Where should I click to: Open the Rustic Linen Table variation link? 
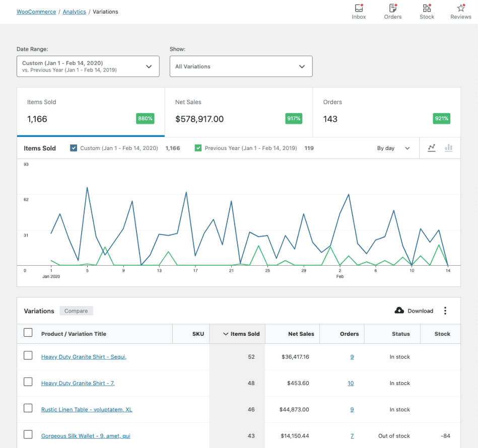[86, 409]
